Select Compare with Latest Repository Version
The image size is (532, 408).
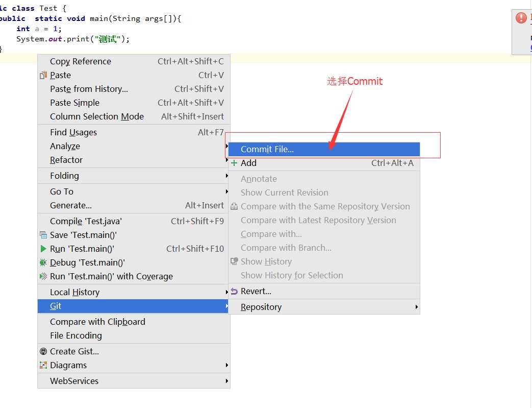[x=324, y=220]
